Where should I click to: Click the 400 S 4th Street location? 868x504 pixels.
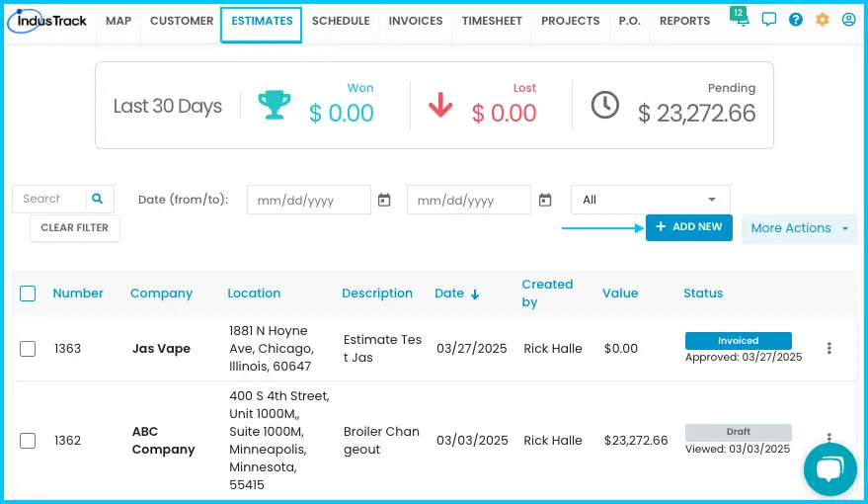pos(279,441)
